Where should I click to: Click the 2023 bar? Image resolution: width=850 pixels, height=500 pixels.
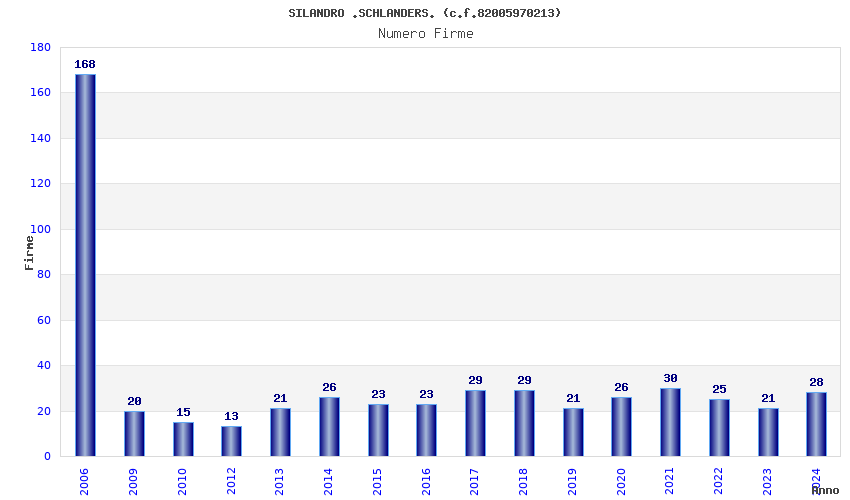[768, 432]
